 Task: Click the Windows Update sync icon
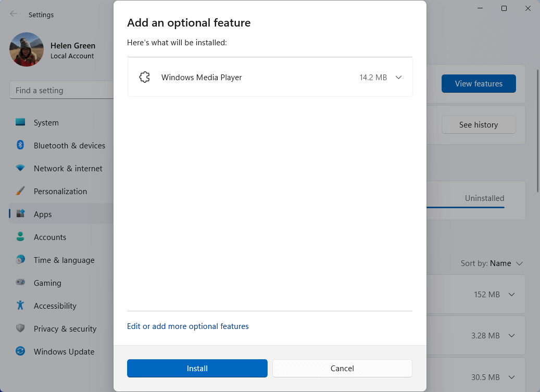[20, 351]
